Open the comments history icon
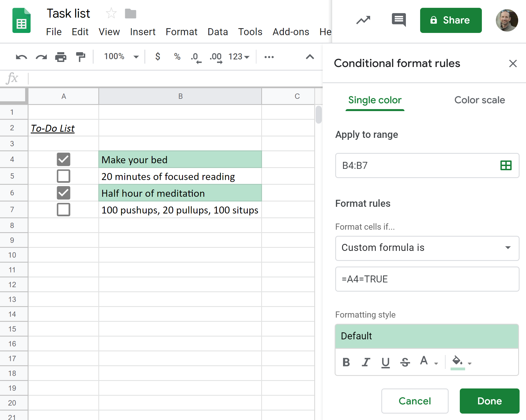Viewport: 526px width, 420px height. [399, 20]
